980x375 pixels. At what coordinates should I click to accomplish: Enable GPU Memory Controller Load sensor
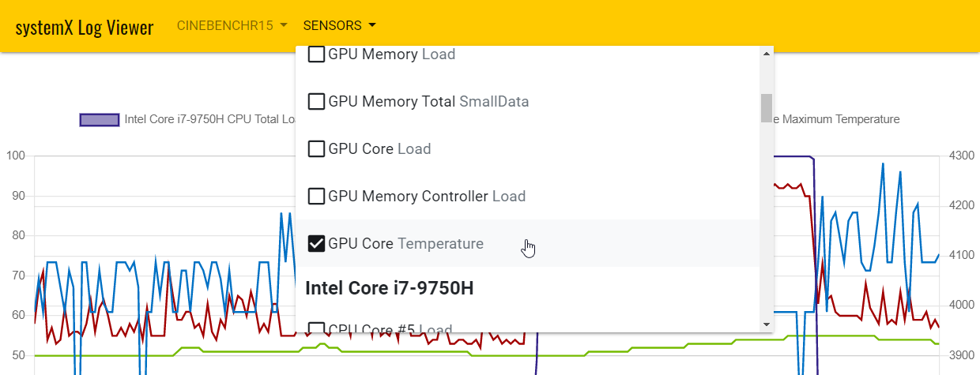coord(316,196)
